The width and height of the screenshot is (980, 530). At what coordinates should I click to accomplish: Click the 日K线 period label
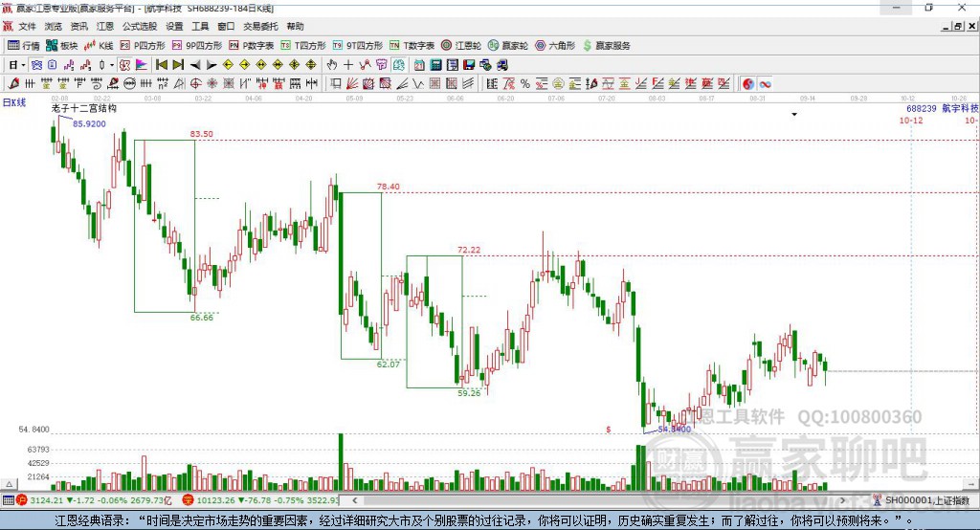click(x=13, y=102)
